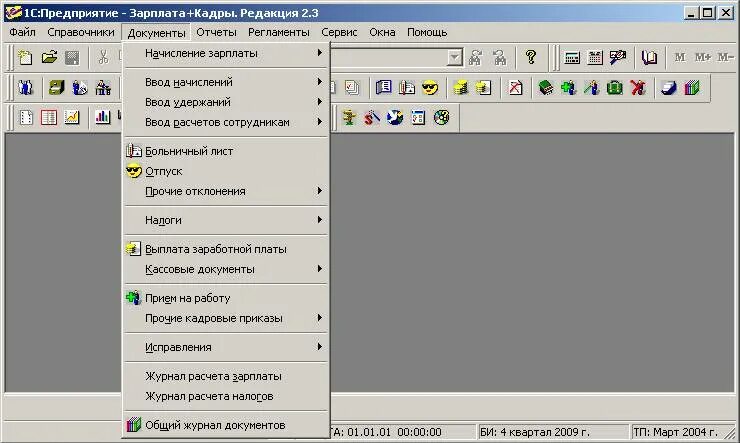The image size is (740, 443).
Task: Open the Окна menu
Action: point(382,32)
